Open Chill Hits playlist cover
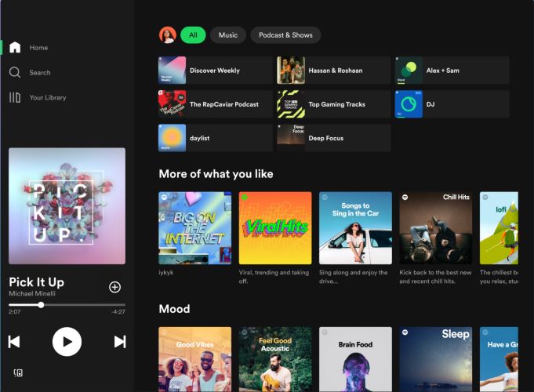This screenshot has width=534, height=392. pos(436,228)
